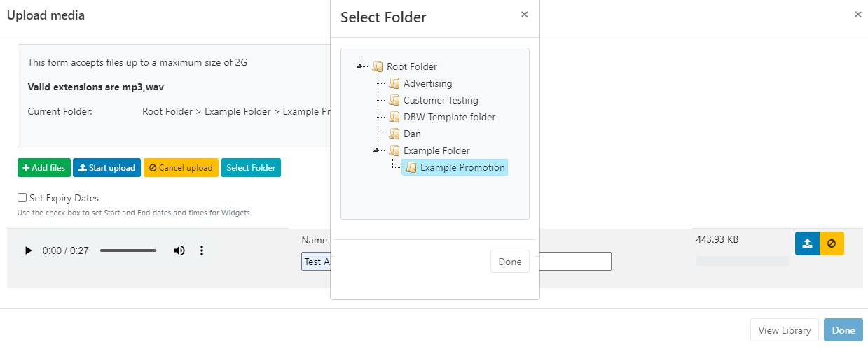Click the blue upload file icon button

click(807, 243)
